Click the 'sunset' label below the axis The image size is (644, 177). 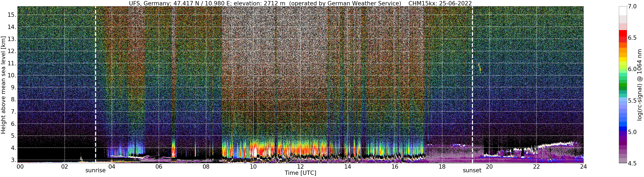pos(472,171)
